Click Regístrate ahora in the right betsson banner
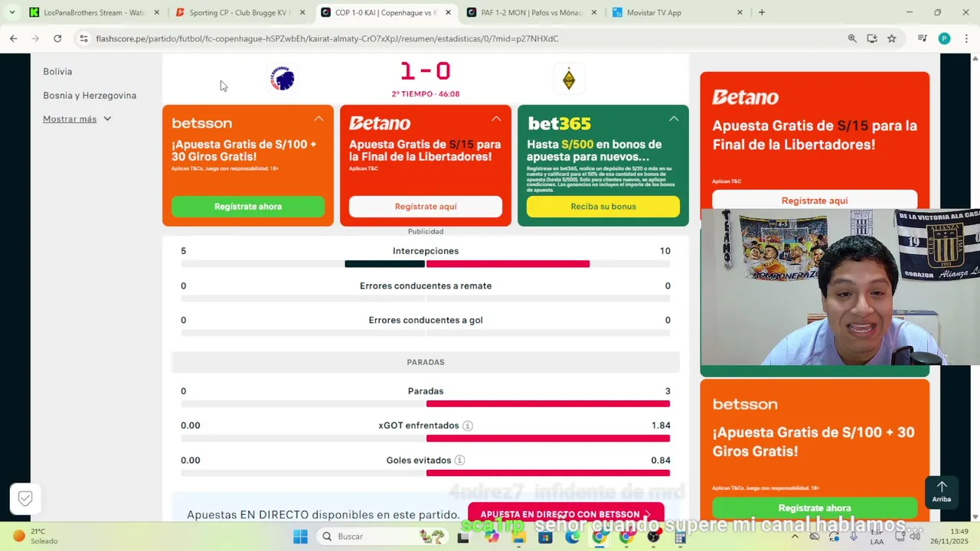Image resolution: width=980 pixels, height=551 pixels. point(815,508)
